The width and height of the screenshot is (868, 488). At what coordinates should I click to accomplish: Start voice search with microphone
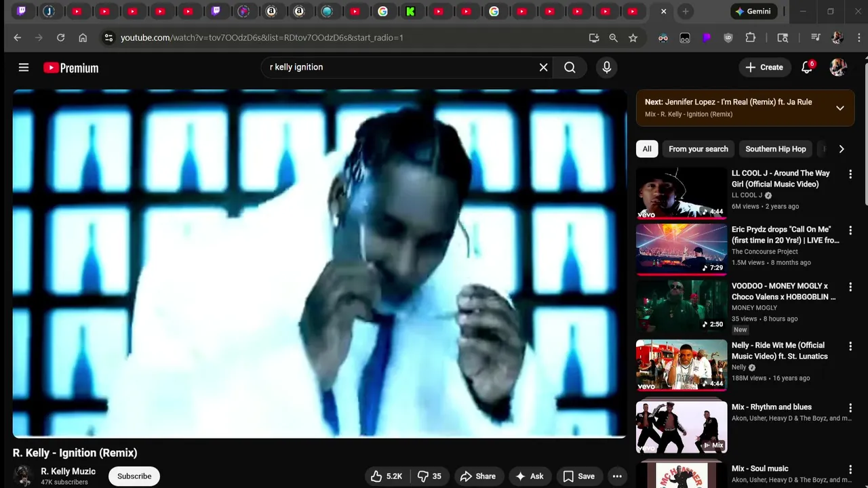(x=606, y=67)
